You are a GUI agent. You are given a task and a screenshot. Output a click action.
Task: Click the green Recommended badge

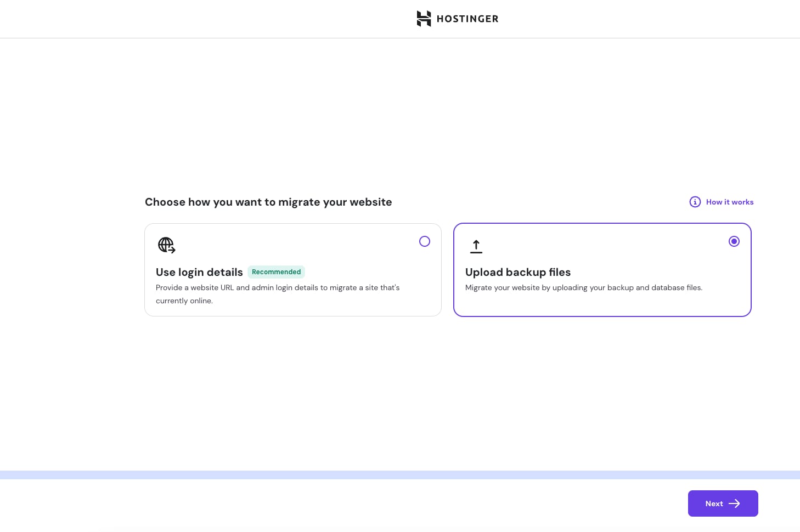[276, 272]
